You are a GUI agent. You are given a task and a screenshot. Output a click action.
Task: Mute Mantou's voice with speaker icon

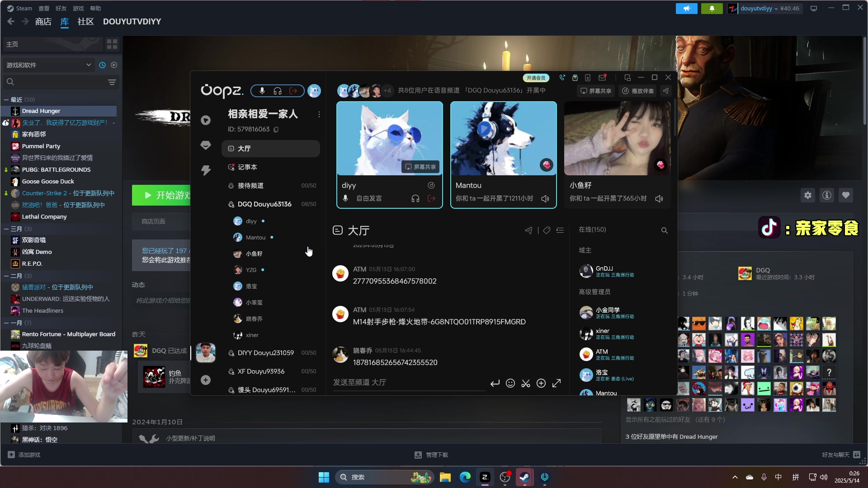(545, 199)
